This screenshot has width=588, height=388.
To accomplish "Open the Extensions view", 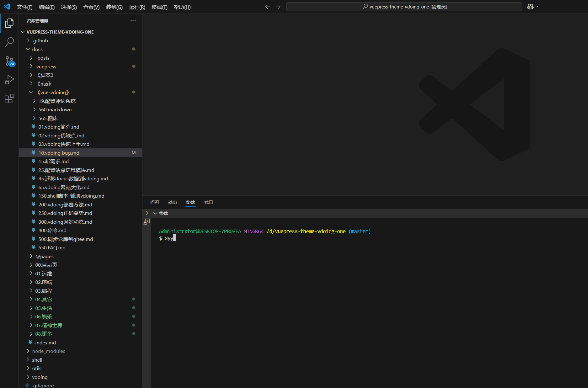I will coord(9,99).
